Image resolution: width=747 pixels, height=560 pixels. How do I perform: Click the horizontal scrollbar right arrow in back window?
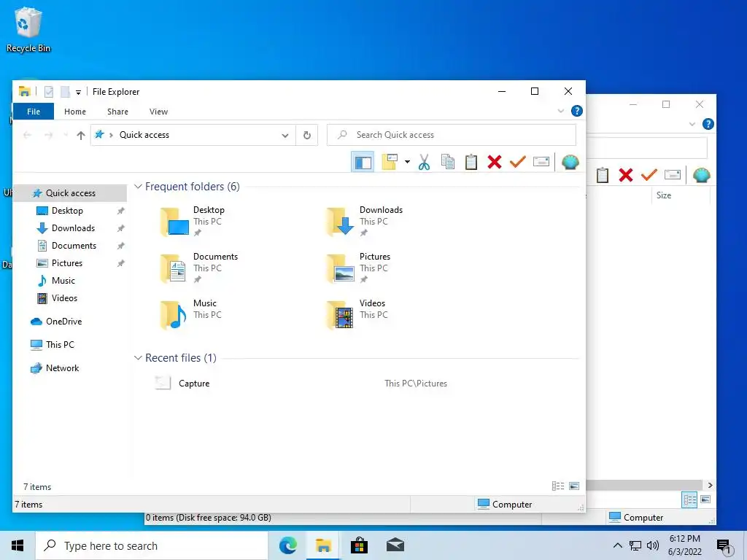pyautogui.click(x=711, y=485)
